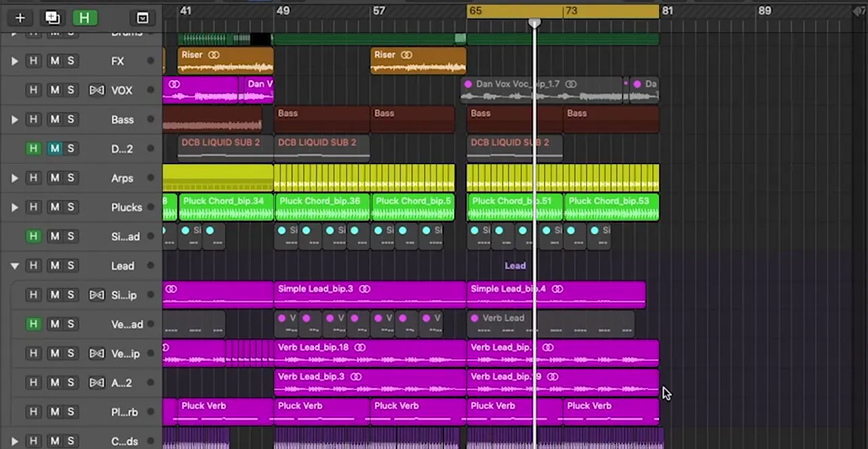Select the Simple Lead_bip.3 region
Screen dimensions: 868x449
click(370, 295)
